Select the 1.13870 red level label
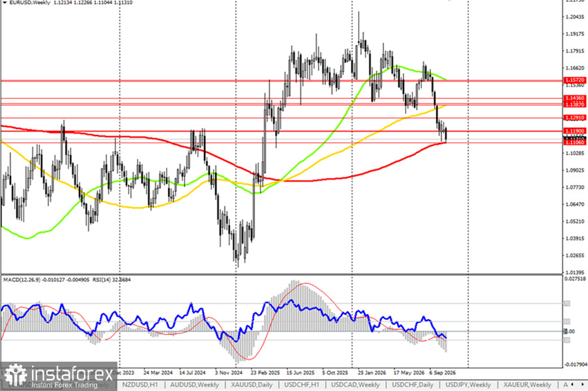588x391 pixels. 574,104
